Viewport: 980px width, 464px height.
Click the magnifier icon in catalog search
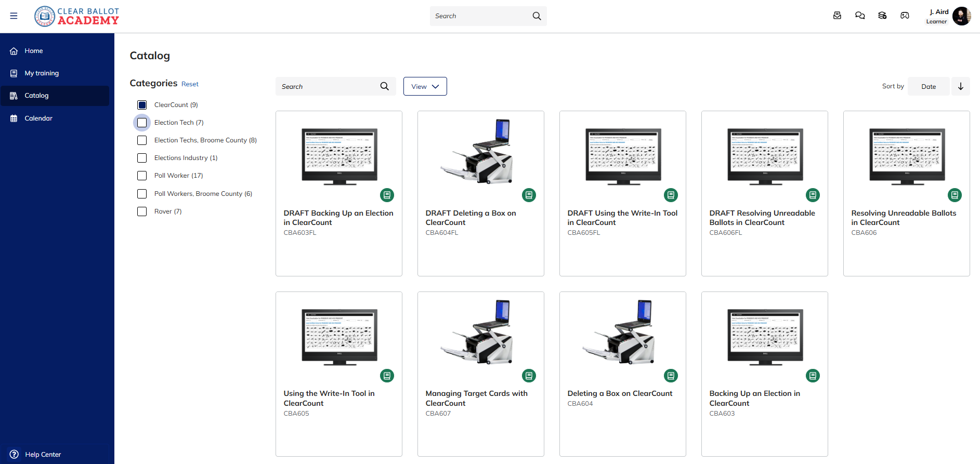(x=384, y=86)
